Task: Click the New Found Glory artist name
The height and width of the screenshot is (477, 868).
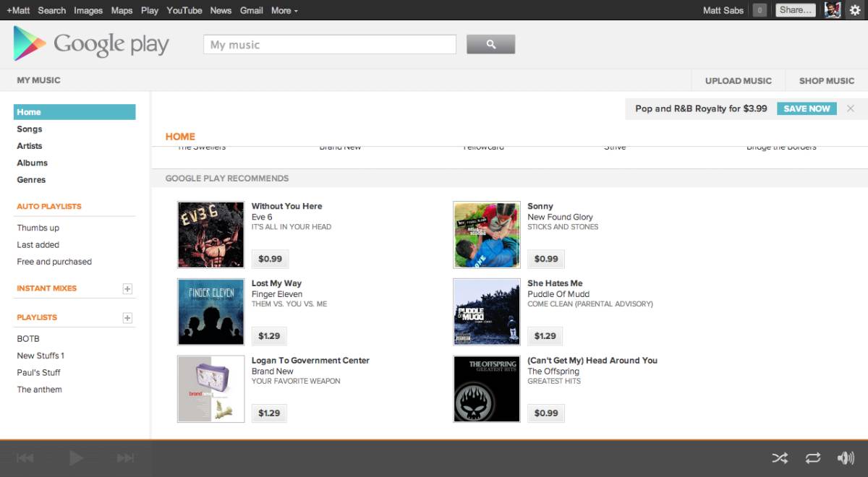Action: (560, 217)
